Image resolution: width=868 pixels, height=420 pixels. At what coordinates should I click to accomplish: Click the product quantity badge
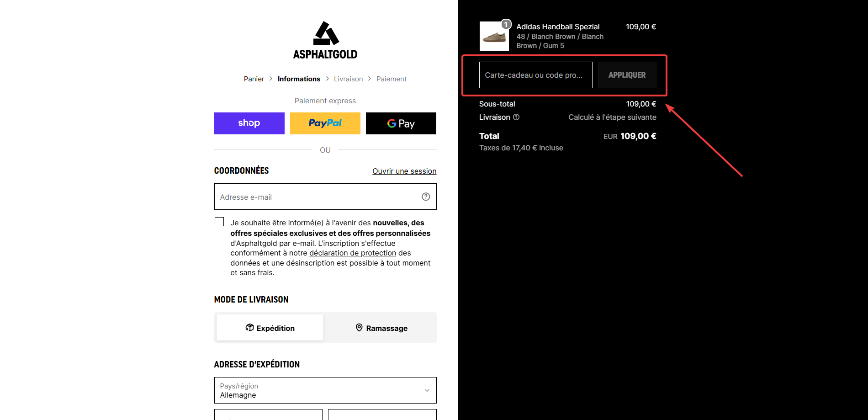[506, 24]
